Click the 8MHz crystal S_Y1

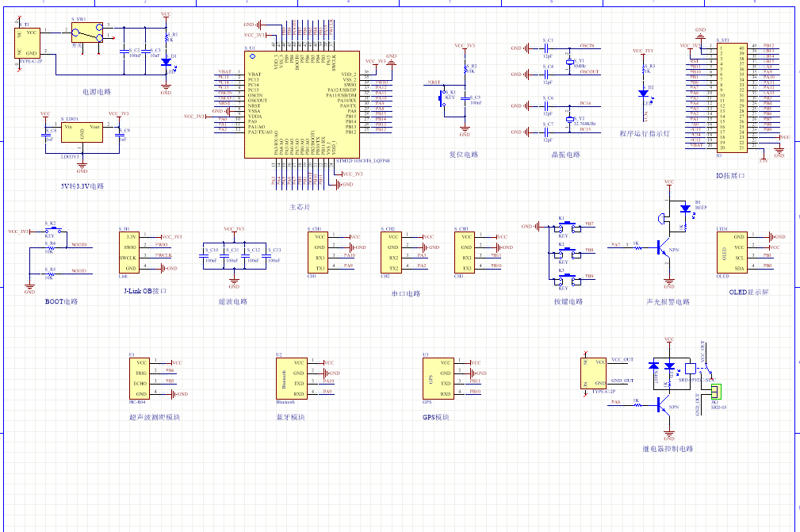click(x=569, y=63)
